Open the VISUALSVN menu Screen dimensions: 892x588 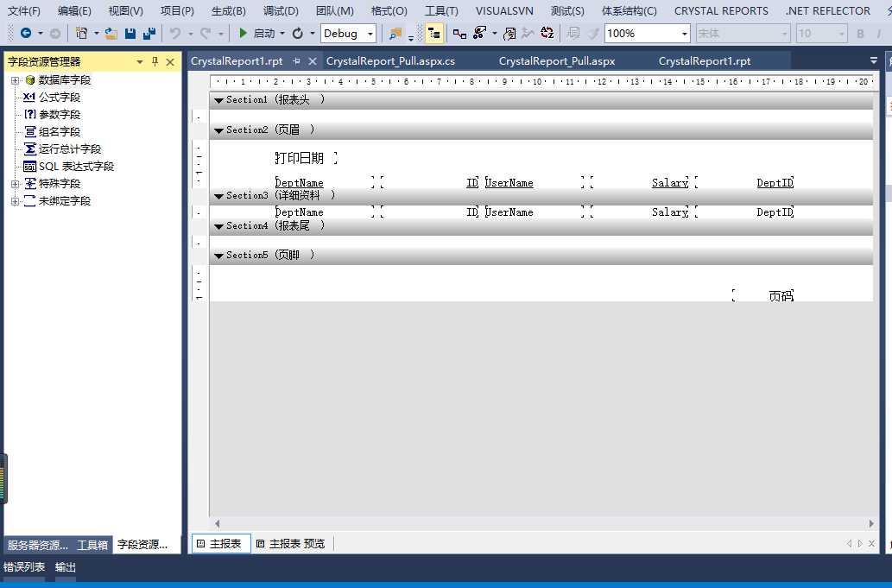click(504, 11)
